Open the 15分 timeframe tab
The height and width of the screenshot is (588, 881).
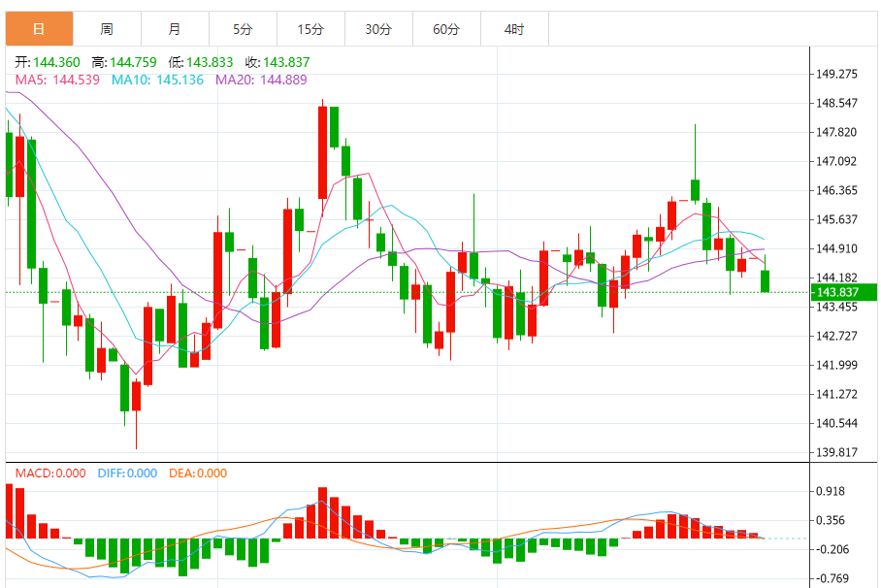(x=310, y=29)
